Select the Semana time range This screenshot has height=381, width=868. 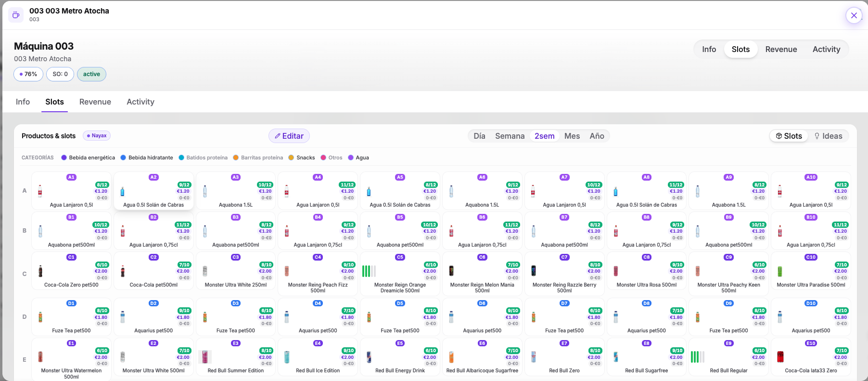click(x=510, y=136)
